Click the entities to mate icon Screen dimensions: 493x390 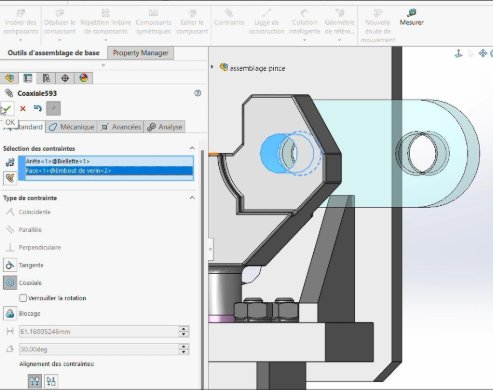[x=10, y=162]
